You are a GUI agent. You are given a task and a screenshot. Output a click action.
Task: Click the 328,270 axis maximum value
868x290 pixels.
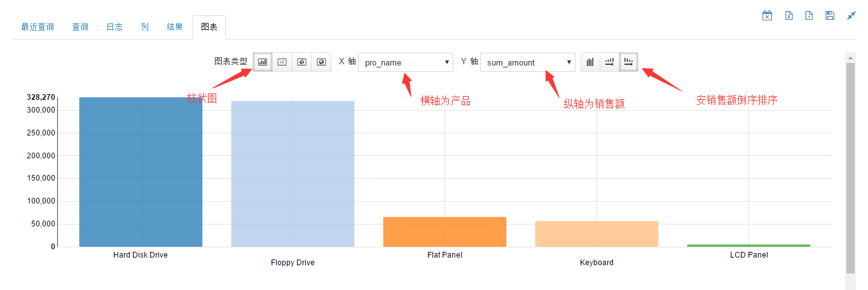(x=41, y=97)
